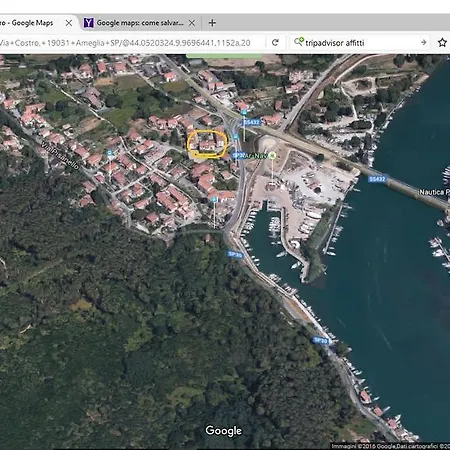Close the 'Google maps: come salvar...' tab
Image resolution: width=450 pixels, height=450 pixels.
pos(192,23)
